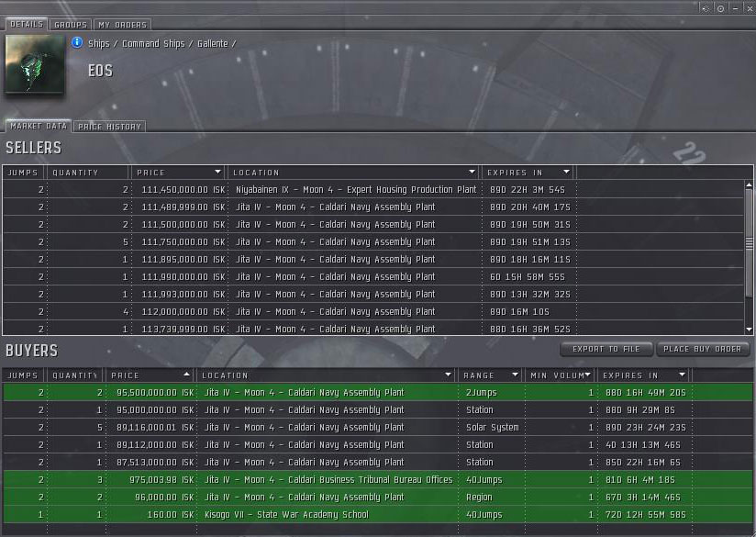Click the 4D 13H 13M 46S expiry cell
The width and height of the screenshot is (756, 537).
[643, 445]
